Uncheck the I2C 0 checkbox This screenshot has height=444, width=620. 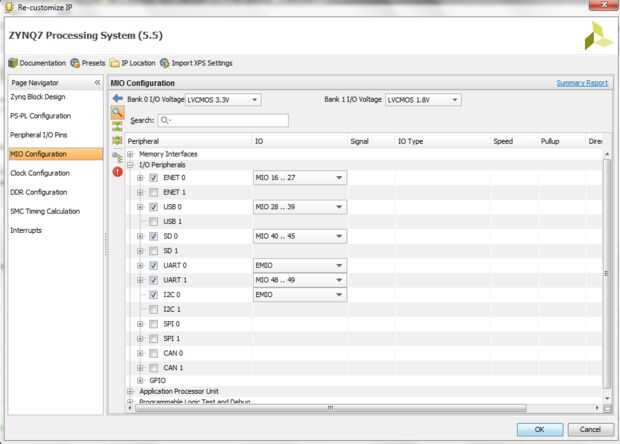click(x=153, y=295)
